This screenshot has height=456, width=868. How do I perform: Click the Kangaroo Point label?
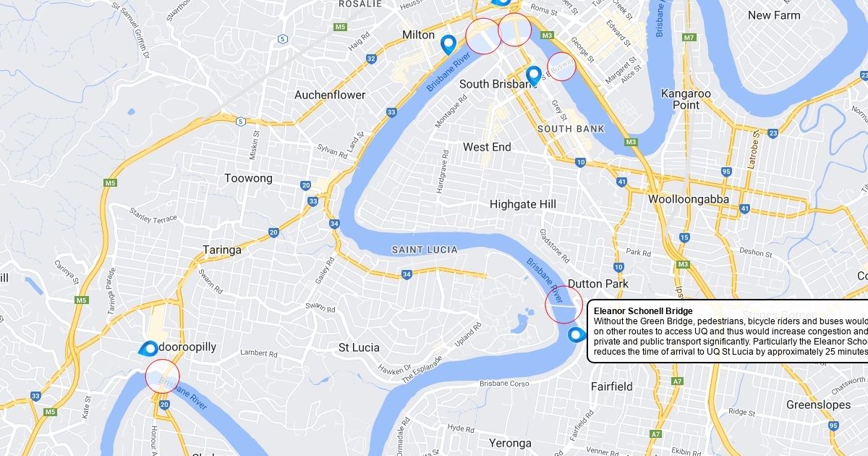pos(686,99)
